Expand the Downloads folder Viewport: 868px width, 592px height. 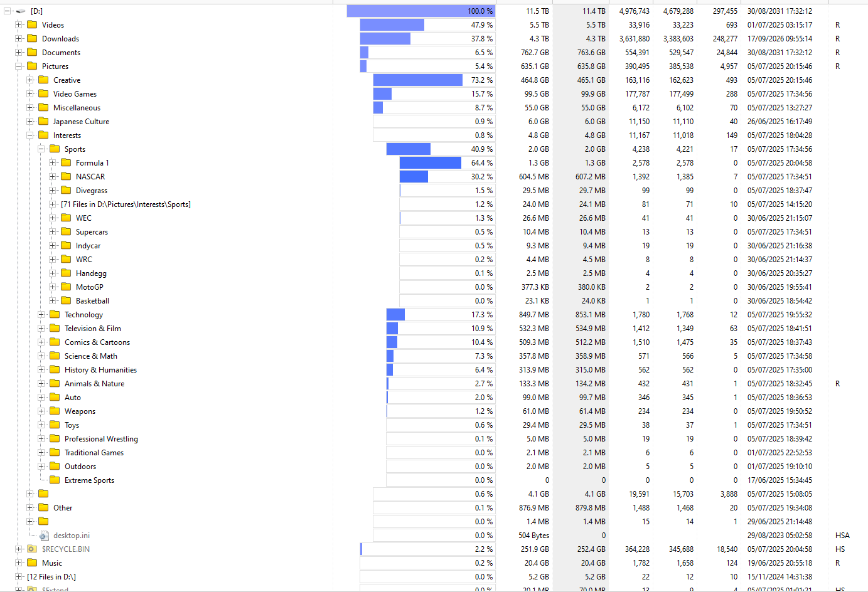tap(19, 39)
